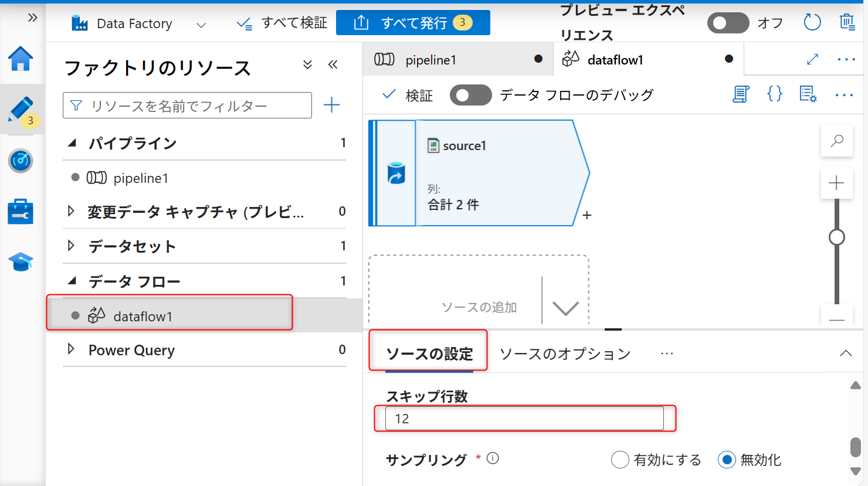The height and width of the screenshot is (486, 868).
Task: Expand the Power Query section
Action: 71,350
